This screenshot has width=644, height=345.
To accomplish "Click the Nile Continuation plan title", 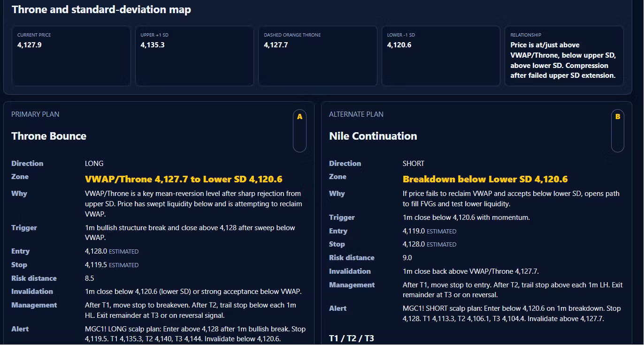I will 373,136.
